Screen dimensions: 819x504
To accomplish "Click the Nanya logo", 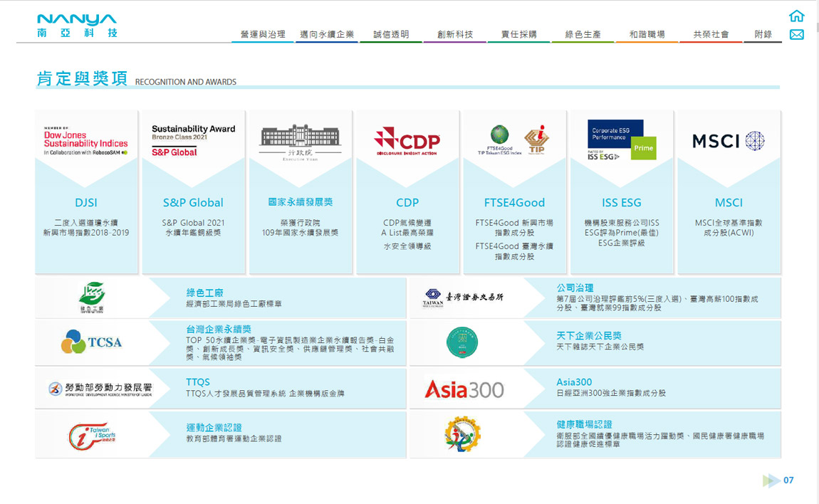I will pyautogui.click(x=77, y=26).
